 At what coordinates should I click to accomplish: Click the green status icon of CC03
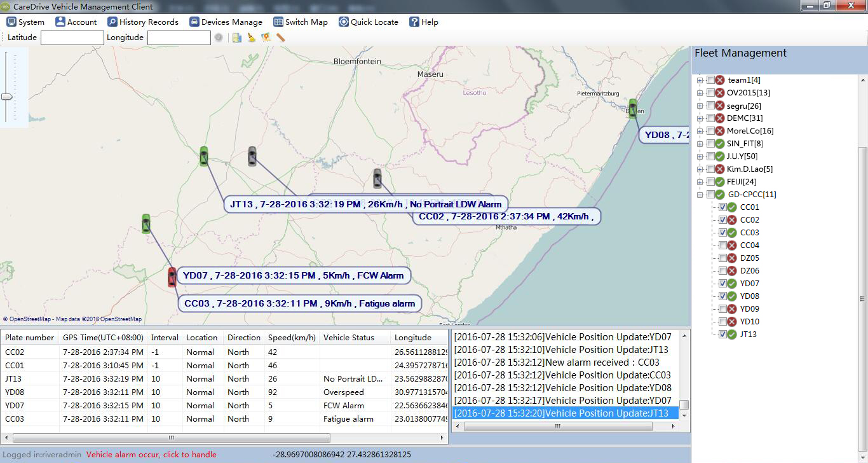coord(732,233)
